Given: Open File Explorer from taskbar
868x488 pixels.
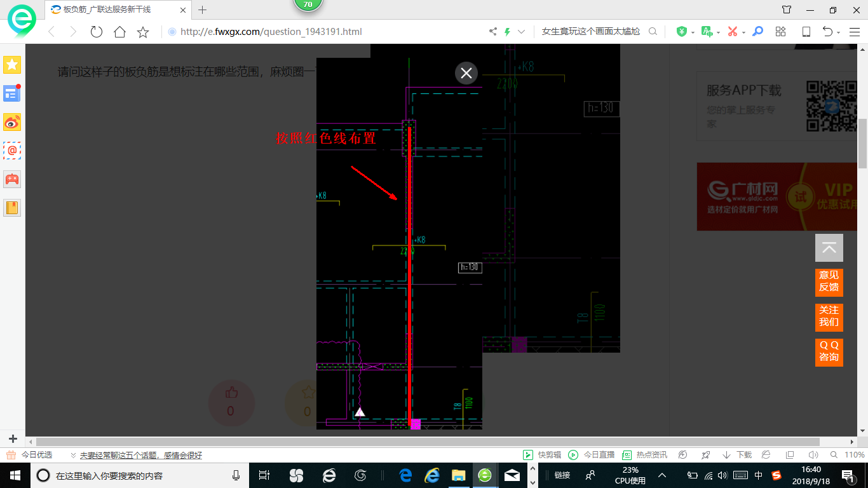Looking at the screenshot, I should pos(458,475).
